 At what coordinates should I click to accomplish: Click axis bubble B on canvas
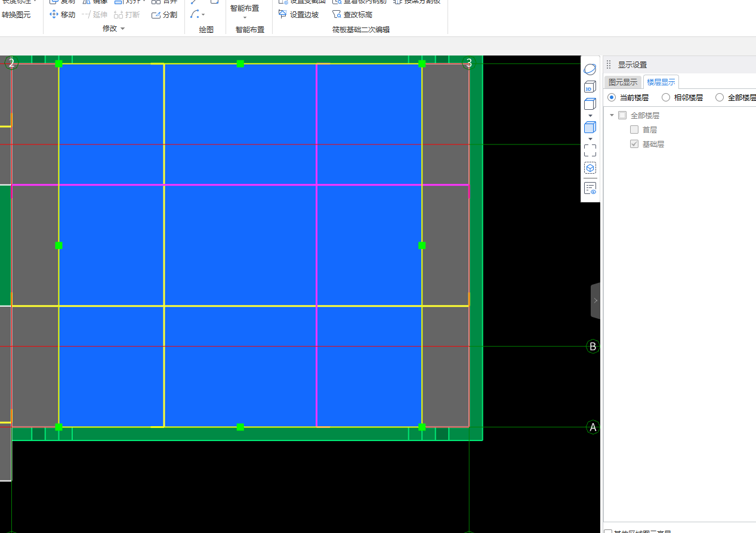point(593,346)
